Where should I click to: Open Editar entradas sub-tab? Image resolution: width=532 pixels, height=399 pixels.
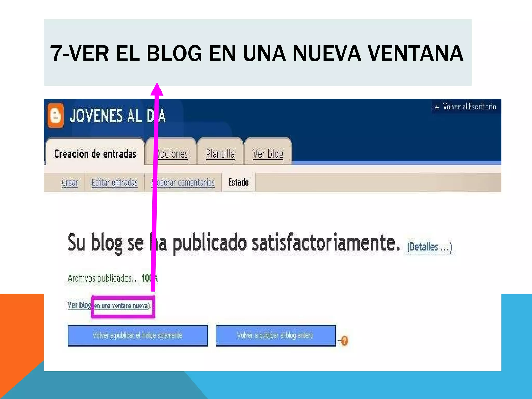(115, 182)
